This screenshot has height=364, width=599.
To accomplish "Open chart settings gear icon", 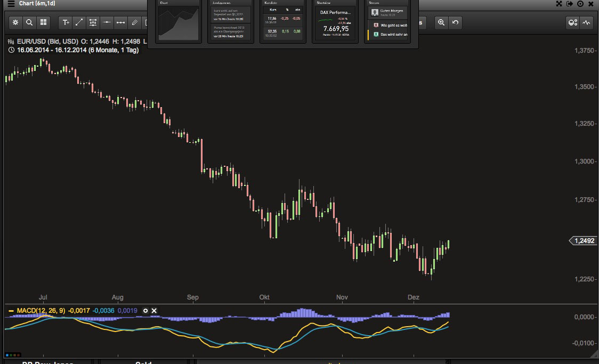I will (x=15, y=22).
